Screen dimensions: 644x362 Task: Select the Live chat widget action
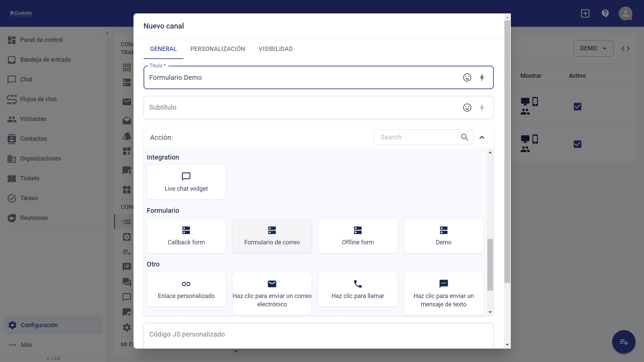click(x=186, y=182)
